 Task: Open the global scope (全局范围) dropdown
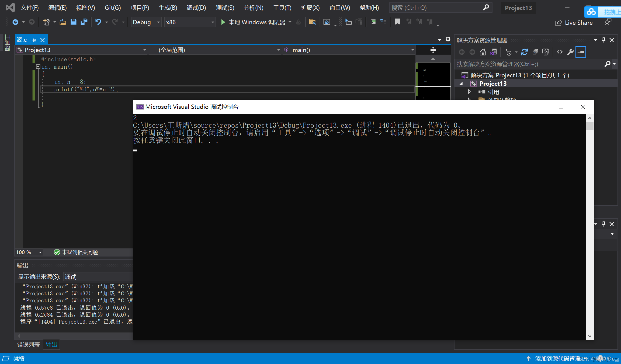tap(215, 50)
